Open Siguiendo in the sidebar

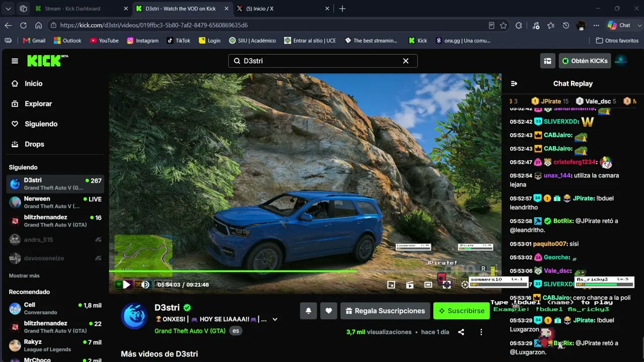click(41, 124)
